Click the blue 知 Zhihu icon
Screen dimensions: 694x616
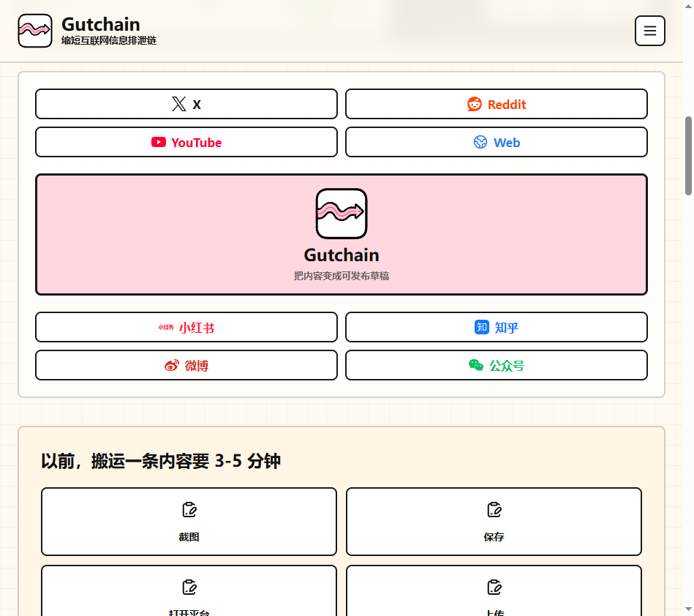pos(481,327)
